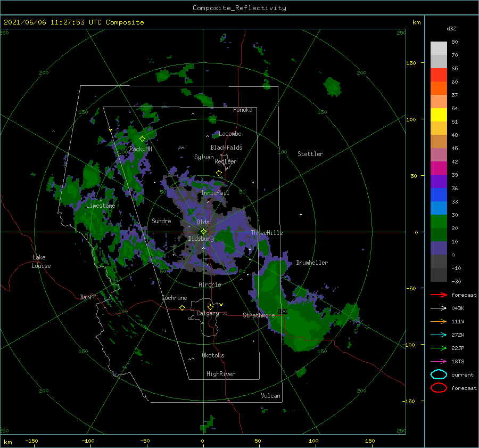Click the Vulcan town label
479x448 pixels.
click(x=270, y=396)
